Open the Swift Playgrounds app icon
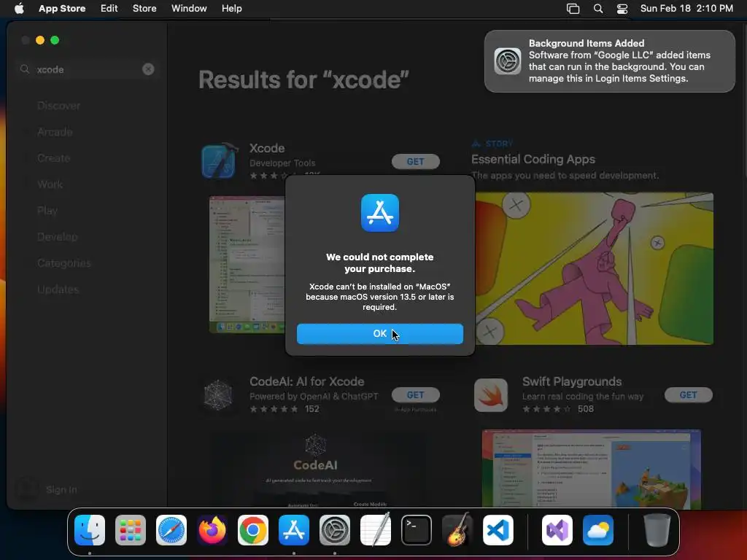Screen dimensions: 747x560 coord(491,394)
